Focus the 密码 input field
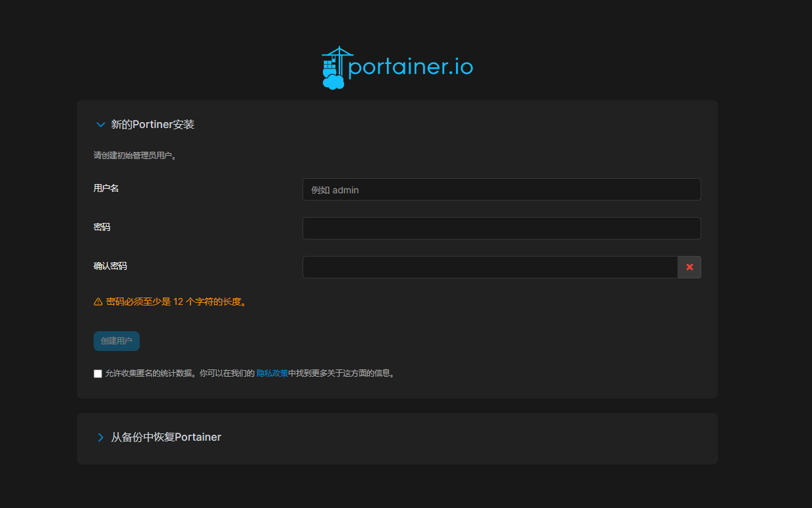The height and width of the screenshot is (508, 812). [502, 228]
